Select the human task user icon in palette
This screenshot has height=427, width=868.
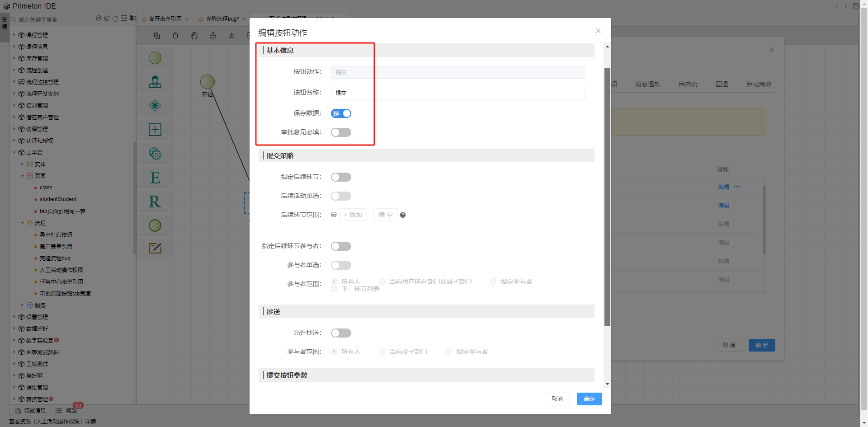(155, 82)
